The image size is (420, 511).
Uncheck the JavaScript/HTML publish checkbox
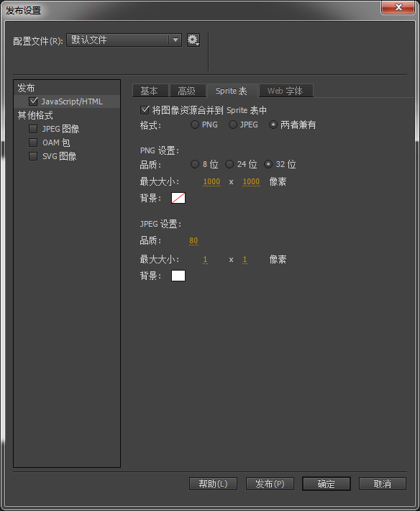33,101
